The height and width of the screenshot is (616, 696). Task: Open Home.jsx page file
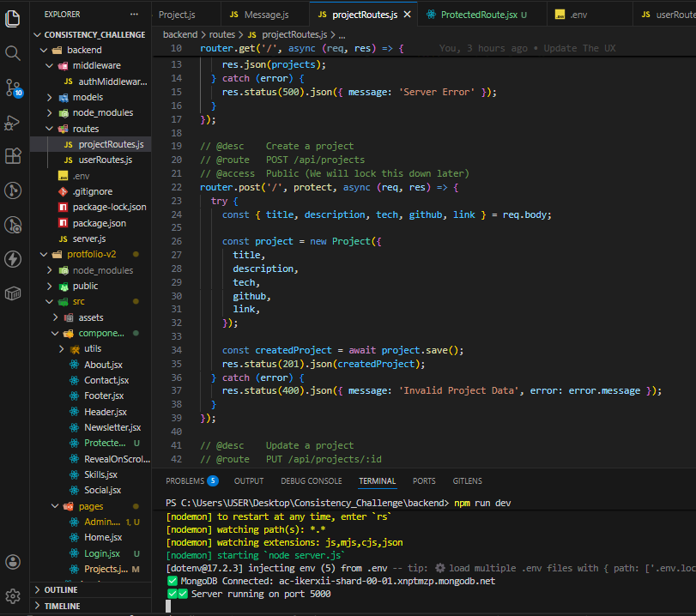(91, 537)
